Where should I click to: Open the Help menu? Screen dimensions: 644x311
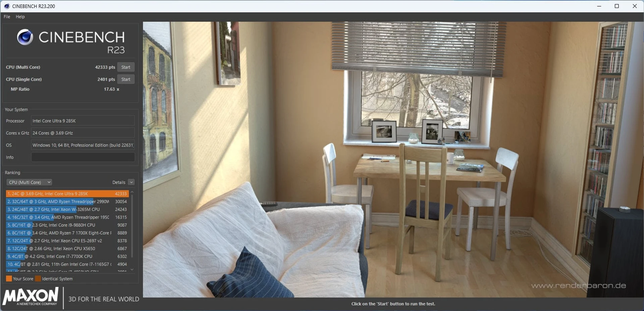click(x=20, y=17)
